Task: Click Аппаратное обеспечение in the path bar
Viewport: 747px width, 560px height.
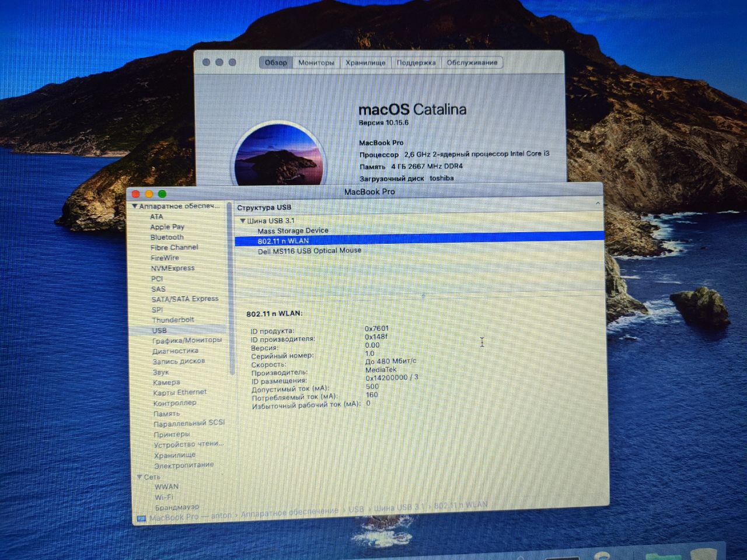Action: pos(289,512)
